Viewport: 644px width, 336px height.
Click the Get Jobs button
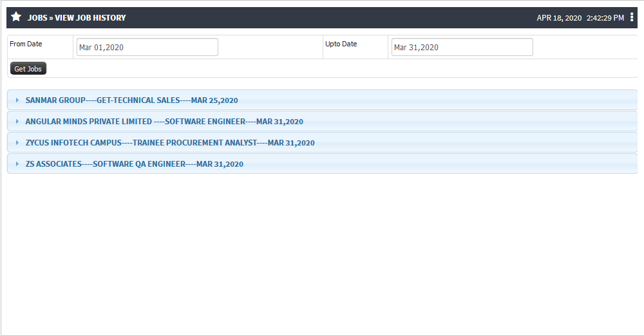click(28, 69)
